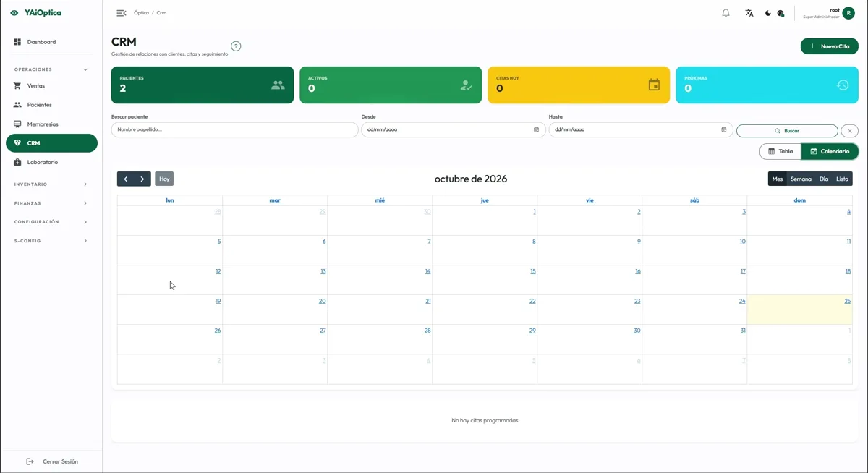Screen dimensions: 868x473
Task: Click the Citas Hoy calendar icon
Action: [x=654, y=85]
